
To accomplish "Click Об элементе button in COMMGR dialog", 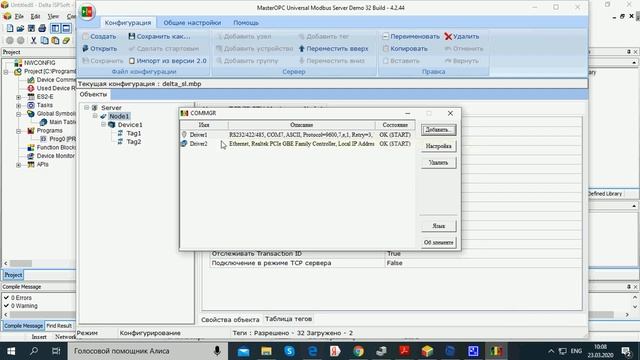I will pos(438,242).
